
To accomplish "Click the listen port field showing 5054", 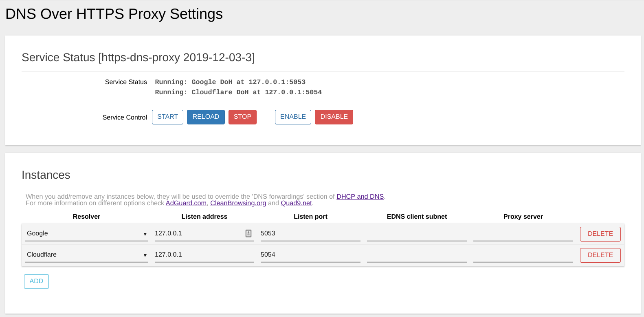I will pos(310,255).
